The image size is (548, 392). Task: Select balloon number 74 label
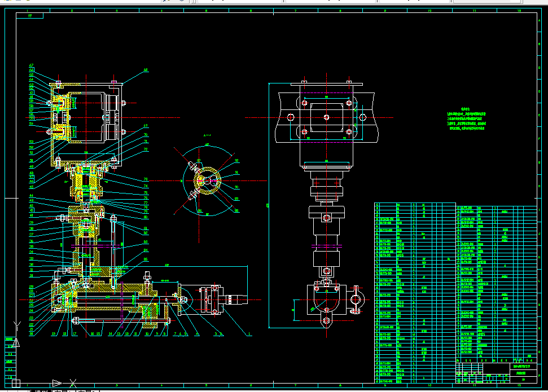point(146,186)
